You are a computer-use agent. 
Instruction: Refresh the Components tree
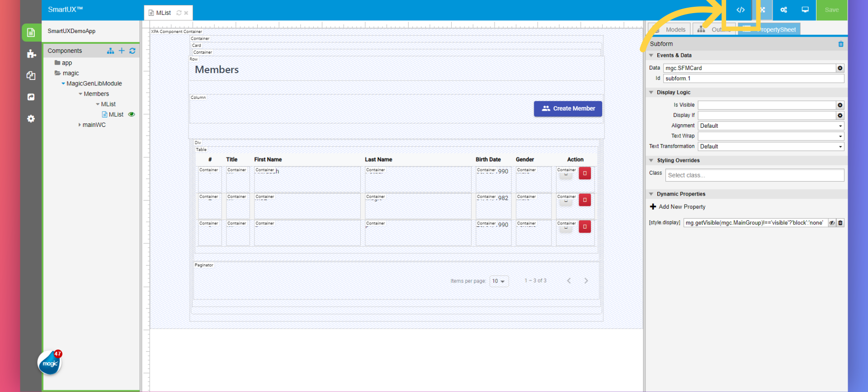click(x=132, y=51)
